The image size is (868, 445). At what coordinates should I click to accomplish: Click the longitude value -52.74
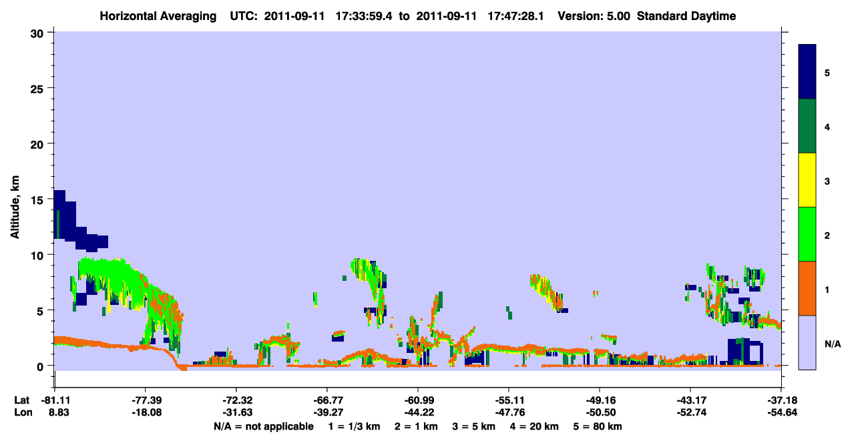(690, 413)
